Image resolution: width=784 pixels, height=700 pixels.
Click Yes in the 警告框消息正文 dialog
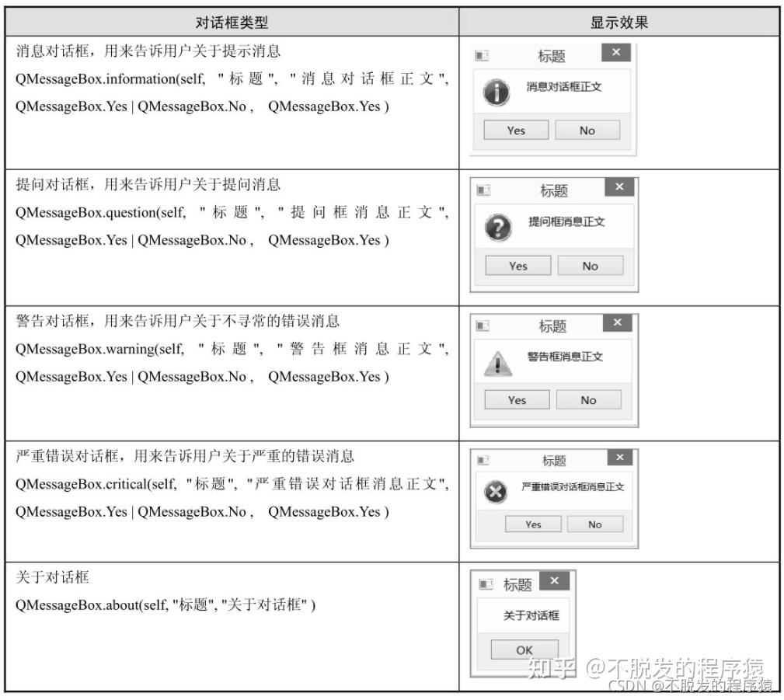click(x=517, y=399)
